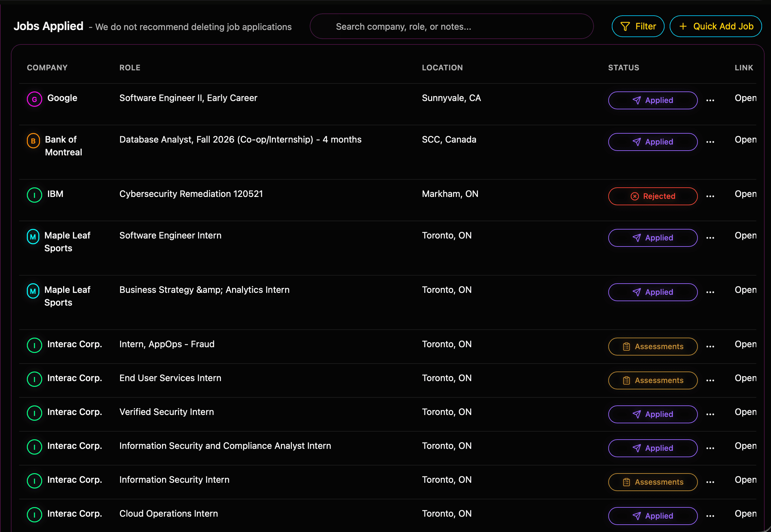Click the STATUS column header
The image size is (771, 532).
[623, 68]
